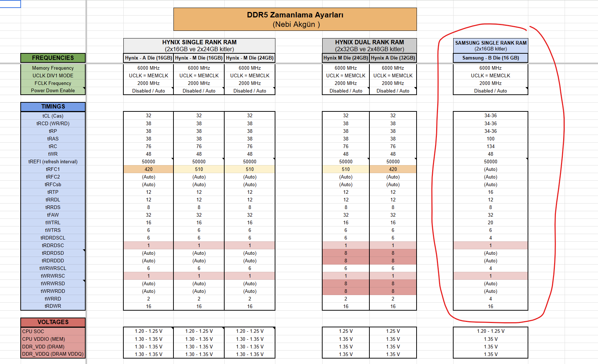The height and width of the screenshot is (364, 598).
Task: Select the "tRFCsb" row label
Action: tap(53, 184)
